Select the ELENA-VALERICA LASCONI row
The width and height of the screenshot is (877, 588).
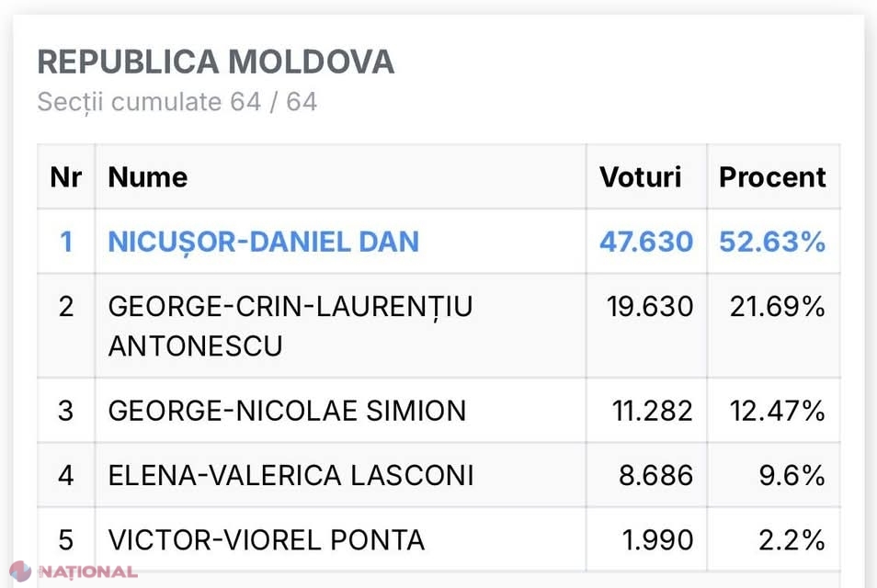click(x=438, y=475)
